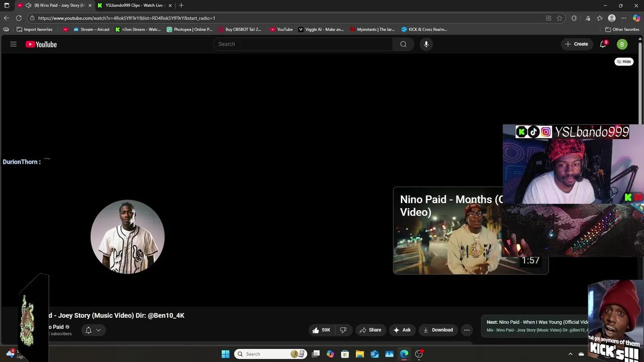644x362 pixels.
Task: Open the KICK & Cross Realm bookmark
Action: [x=424, y=30]
